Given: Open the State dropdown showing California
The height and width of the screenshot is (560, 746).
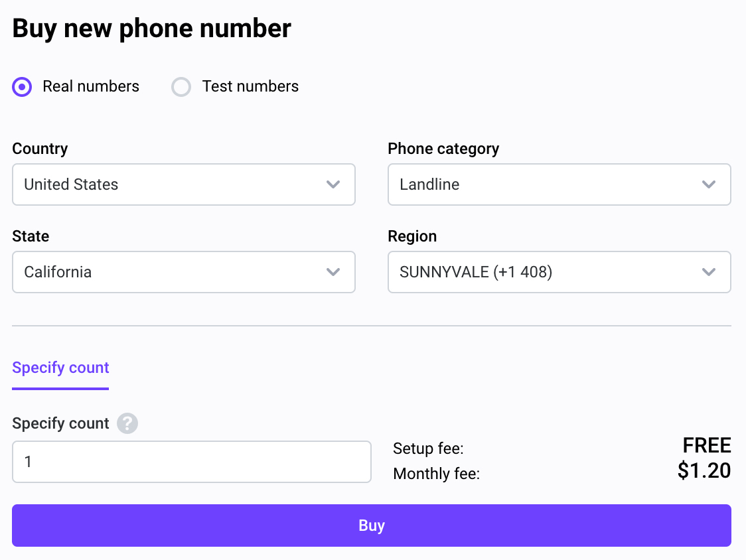Looking at the screenshot, I should tap(184, 272).
